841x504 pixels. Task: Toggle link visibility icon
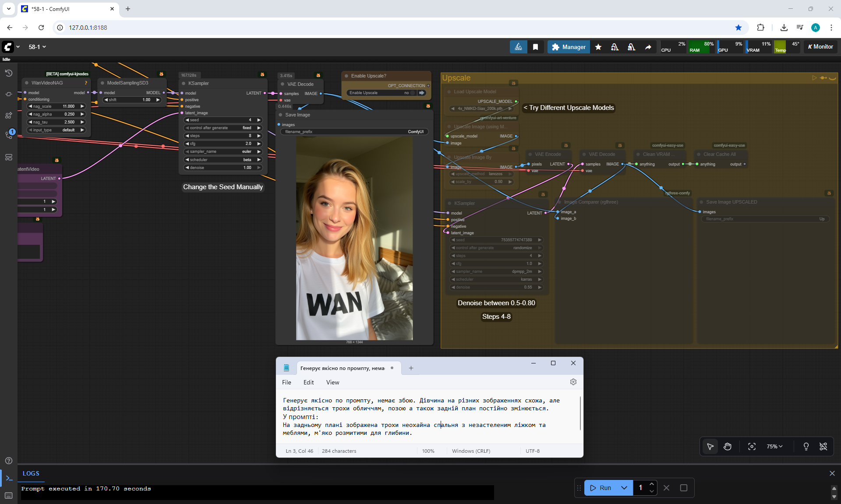[x=823, y=446]
